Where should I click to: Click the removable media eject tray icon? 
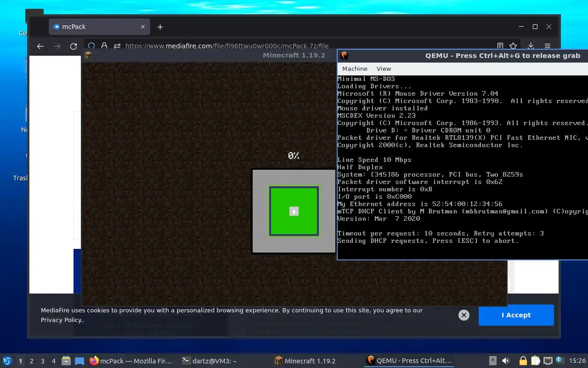[492, 361]
